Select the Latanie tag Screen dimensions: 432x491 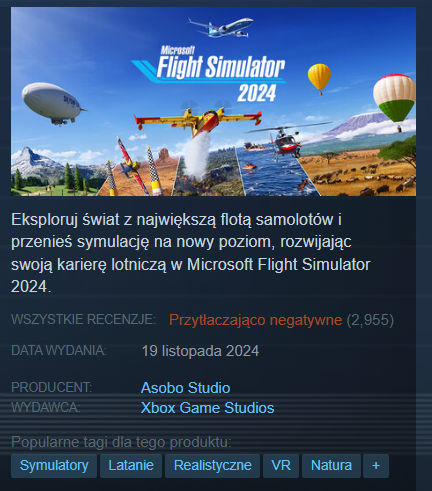pyautogui.click(x=131, y=465)
